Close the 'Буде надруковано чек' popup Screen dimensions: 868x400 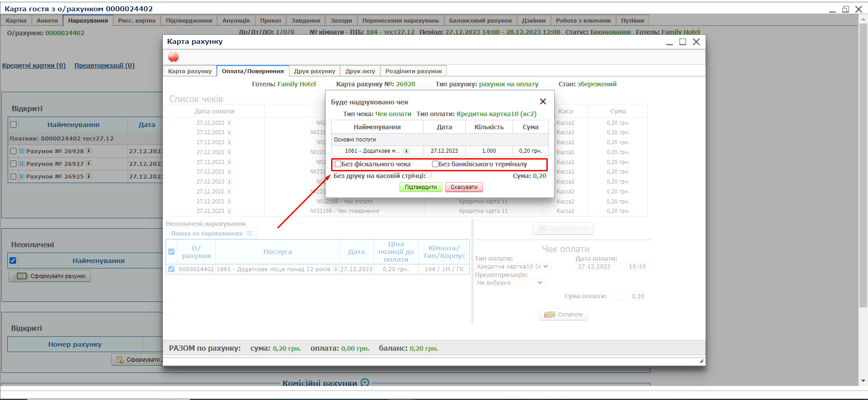coord(543,102)
